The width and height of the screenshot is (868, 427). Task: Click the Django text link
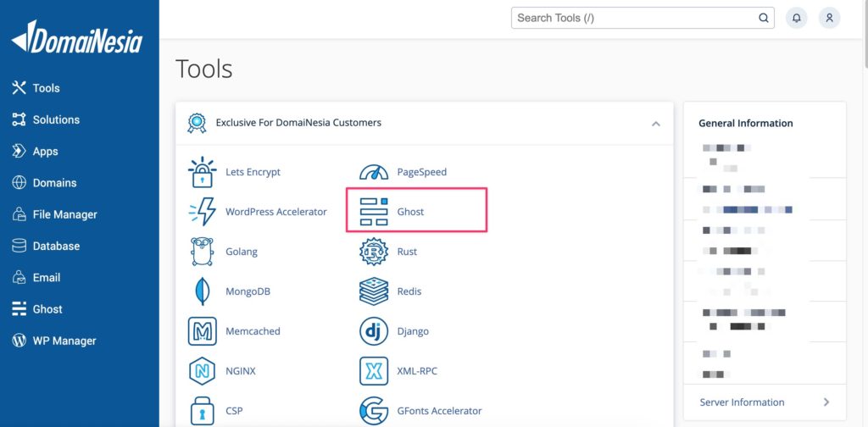pos(413,331)
